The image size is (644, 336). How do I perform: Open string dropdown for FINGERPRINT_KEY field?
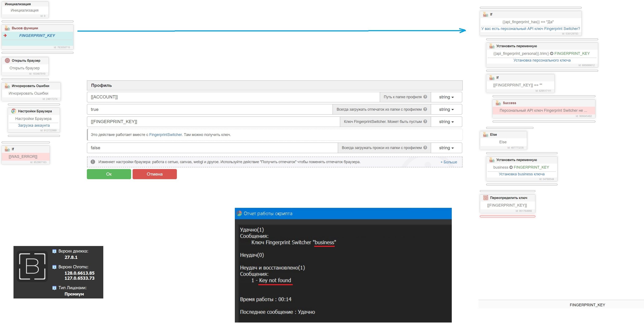pyautogui.click(x=446, y=122)
